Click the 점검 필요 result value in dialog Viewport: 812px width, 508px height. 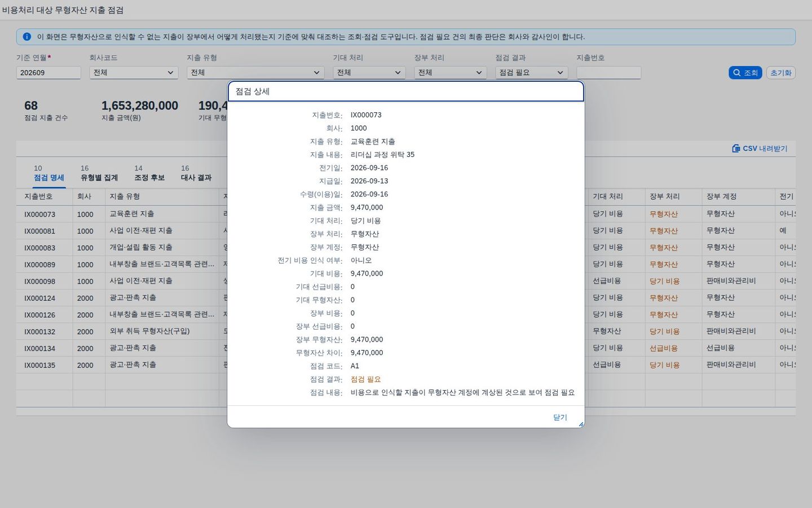click(365, 379)
